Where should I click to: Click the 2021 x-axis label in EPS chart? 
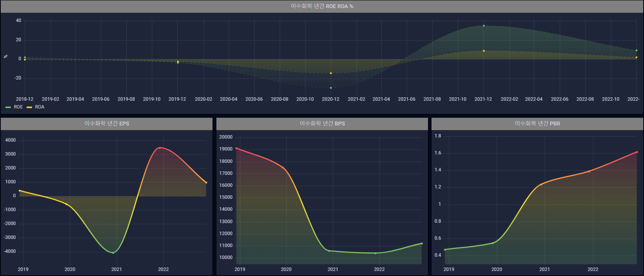click(x=116, y=269)
